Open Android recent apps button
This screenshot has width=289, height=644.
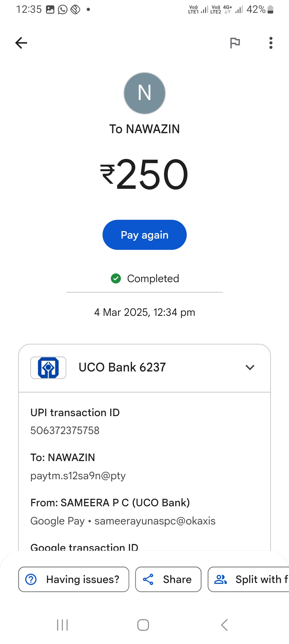tap(62, 625)
